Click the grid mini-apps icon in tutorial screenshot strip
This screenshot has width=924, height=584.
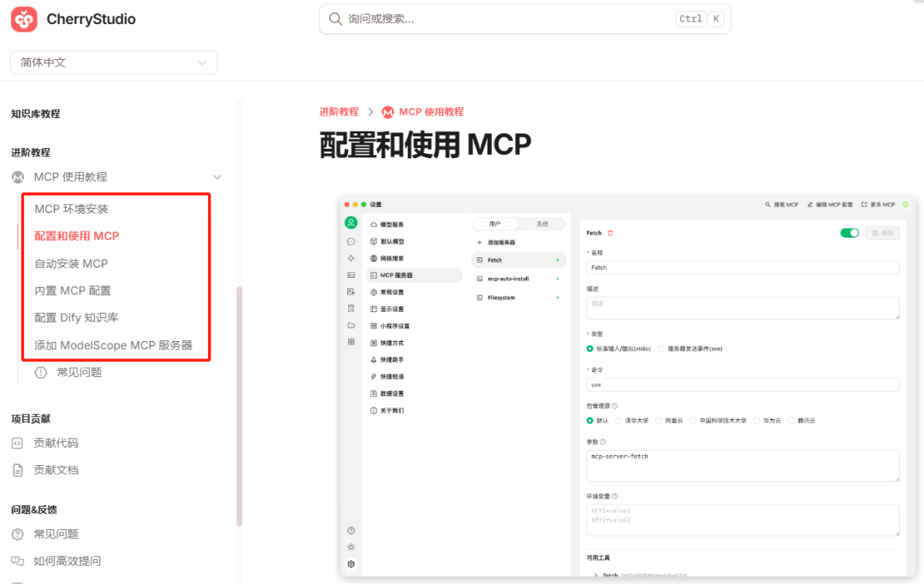pyautogui.click(x=352, y=341)
